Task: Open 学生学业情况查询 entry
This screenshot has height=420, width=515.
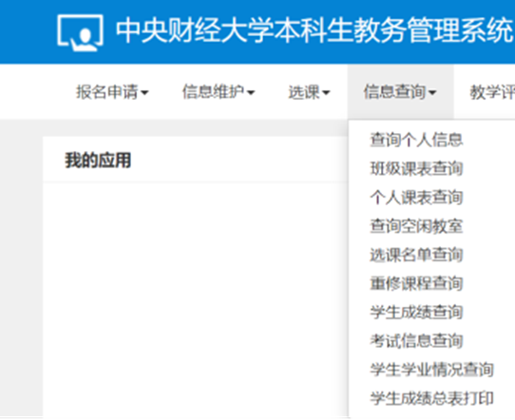Action: coord(432,370)
